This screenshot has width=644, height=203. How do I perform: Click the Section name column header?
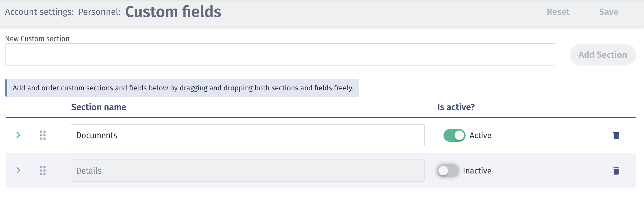coord(99,107)
